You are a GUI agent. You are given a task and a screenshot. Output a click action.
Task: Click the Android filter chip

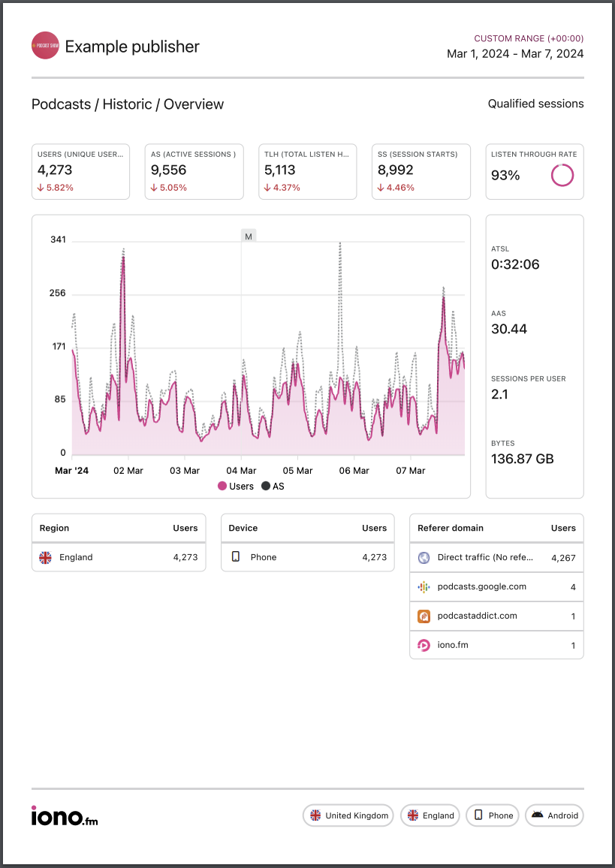[x=554, y=815]
